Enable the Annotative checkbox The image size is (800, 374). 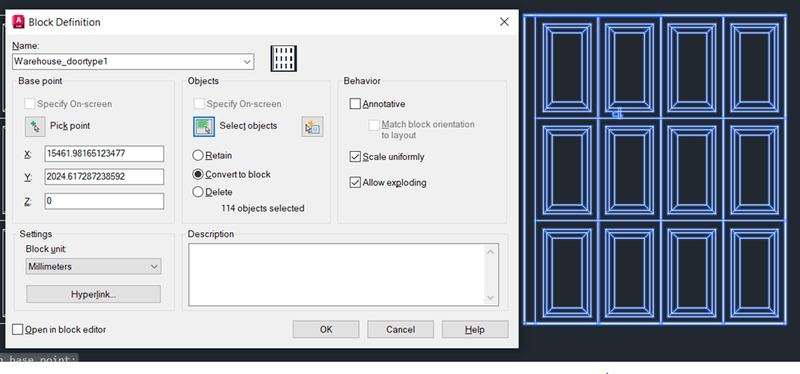[x=355, y=104]
